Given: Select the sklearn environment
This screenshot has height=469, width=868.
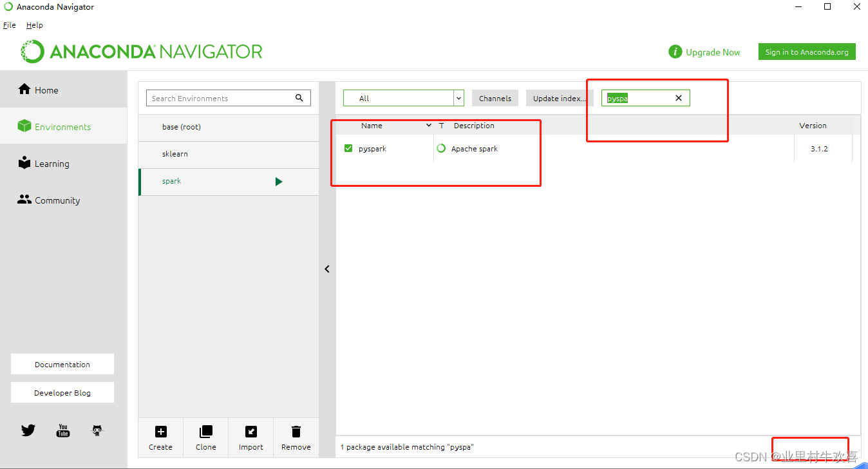Looking at the screenshot, I should click(229, 154).
